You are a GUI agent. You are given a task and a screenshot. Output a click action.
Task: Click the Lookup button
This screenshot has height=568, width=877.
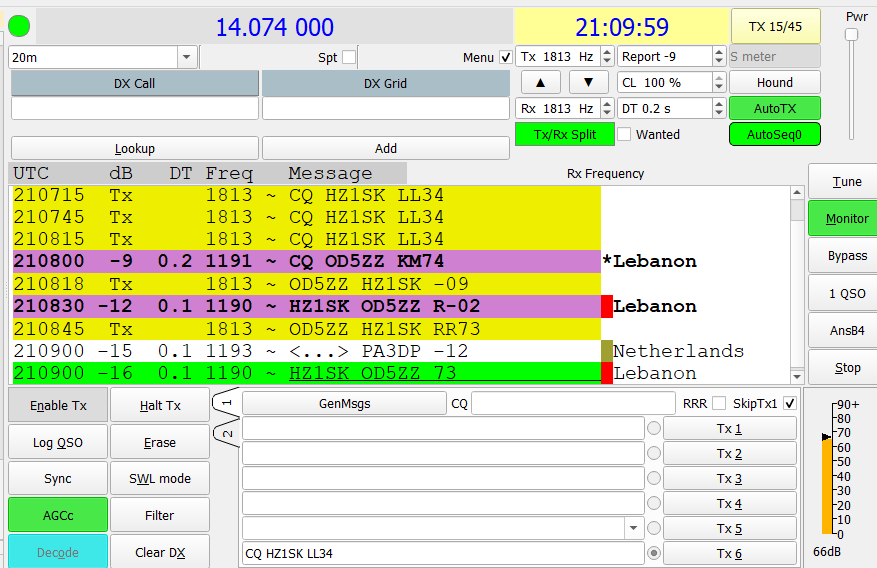click(x=135, y=148)
